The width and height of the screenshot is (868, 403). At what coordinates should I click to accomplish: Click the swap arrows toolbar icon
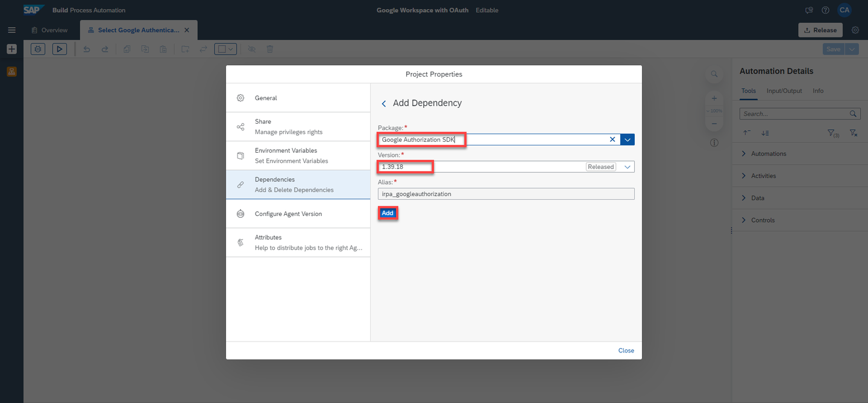[x=203, y=49]
